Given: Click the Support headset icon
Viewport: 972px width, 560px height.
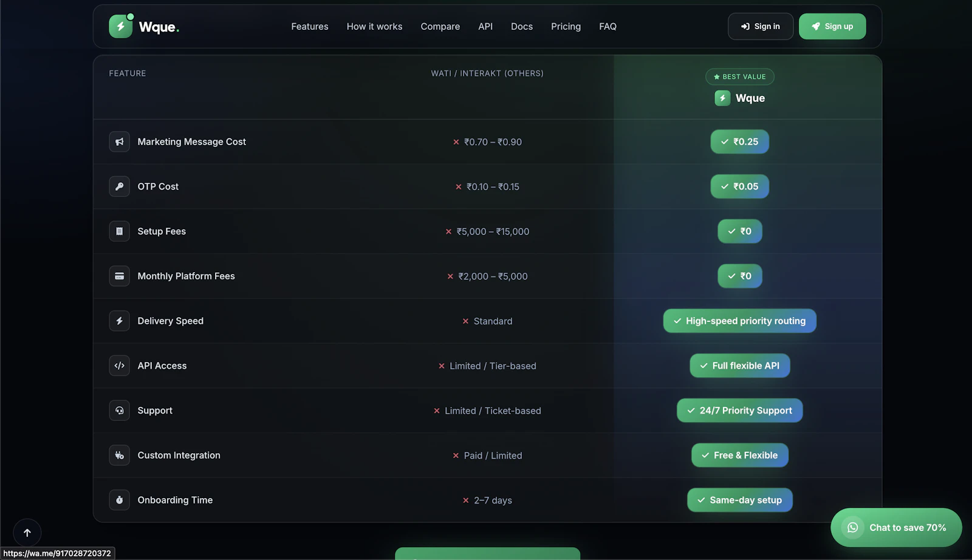Looking at the screenshot, I should click(x=119, y=411).
